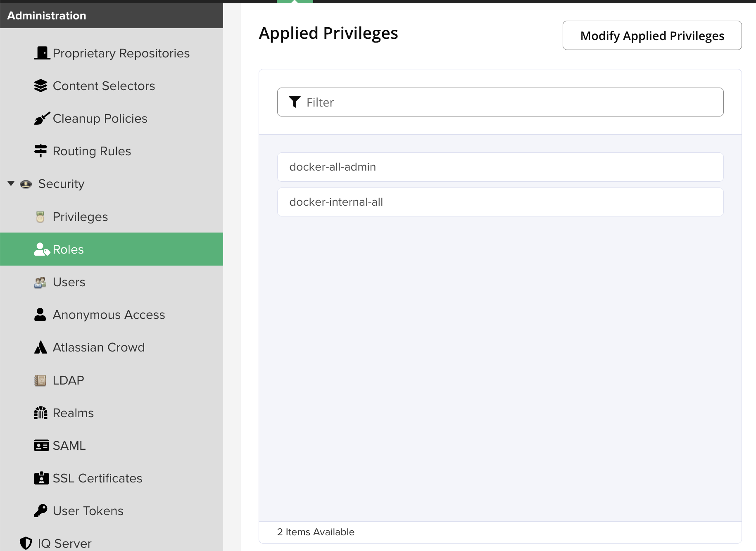This screenshot has width=756, height=551.
Task: Click the Content Selectors layers icon
Action: coord(40,85)
